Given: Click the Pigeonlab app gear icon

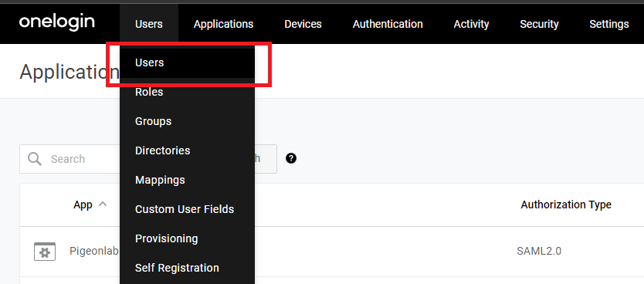Looking at the screenshot, I should (x=44, y=251).
